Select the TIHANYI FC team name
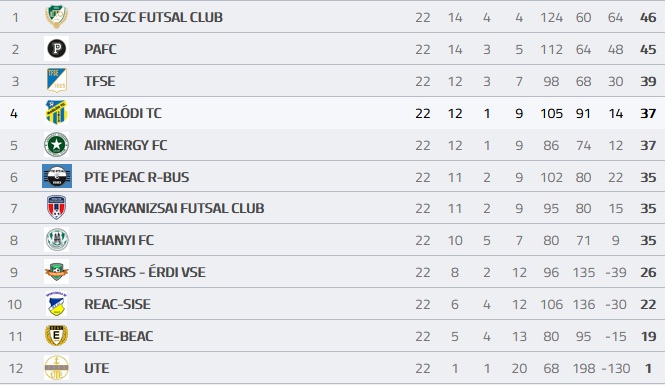Viewport: 665px width, 385px height. click(x=119, y=240)
